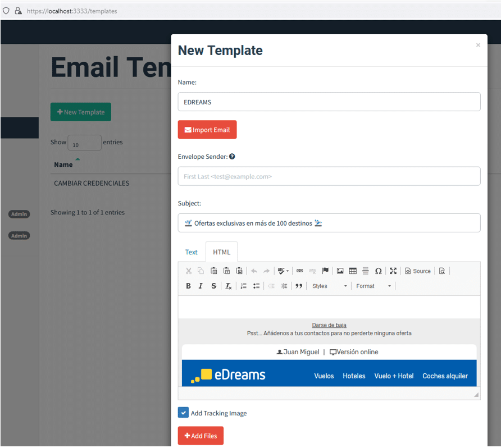Click Paste from Word icon
Image resolution: width=501 pixels, height=448 pixels.
[239, 271]
